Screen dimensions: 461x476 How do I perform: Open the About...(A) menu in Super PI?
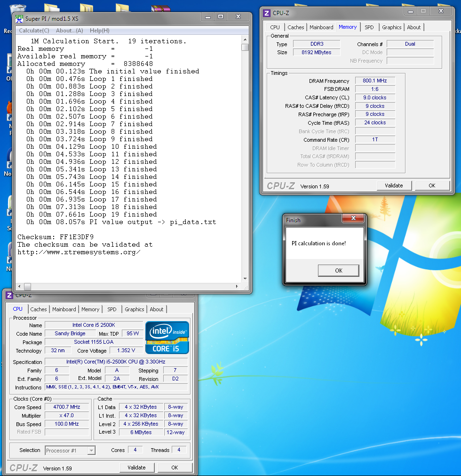[70, 30]
